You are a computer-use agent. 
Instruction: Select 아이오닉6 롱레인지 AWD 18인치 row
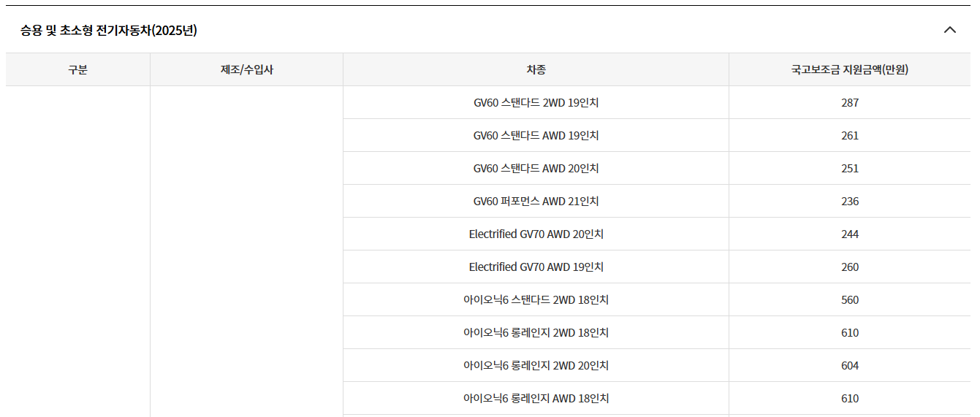click(657, 399)
